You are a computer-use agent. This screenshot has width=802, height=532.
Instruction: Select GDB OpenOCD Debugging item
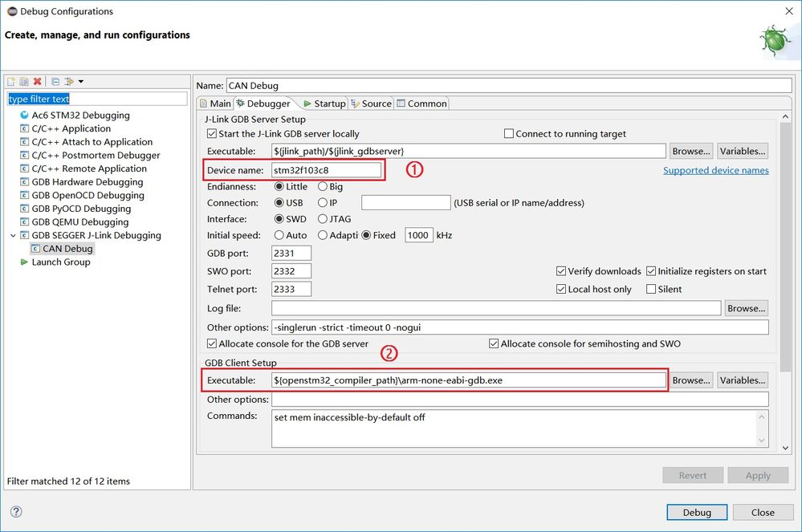88,195
